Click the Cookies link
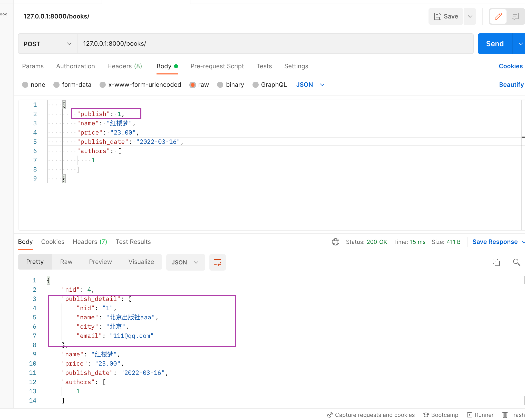This screenshot has width=525, height=420. point(511,66)
